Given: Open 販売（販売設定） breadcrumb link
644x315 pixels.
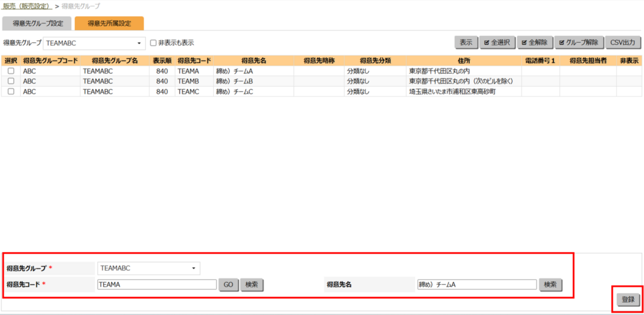Looking at the screenshot, I should tap(26, 6).
